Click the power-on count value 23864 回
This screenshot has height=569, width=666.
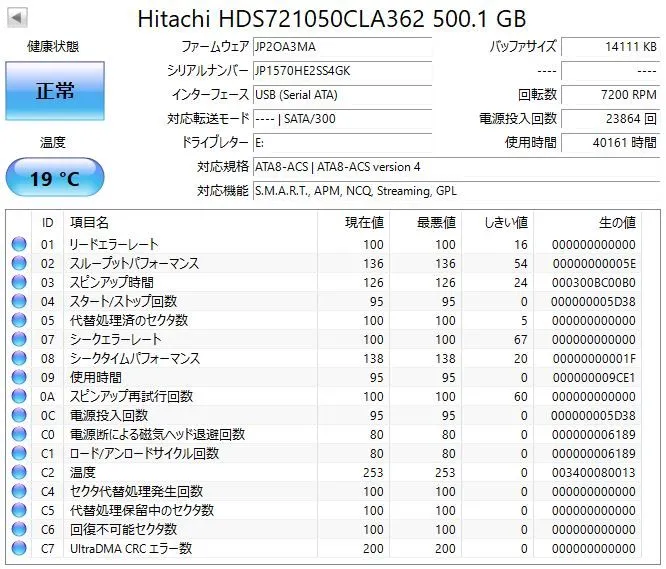click(610, 118)
